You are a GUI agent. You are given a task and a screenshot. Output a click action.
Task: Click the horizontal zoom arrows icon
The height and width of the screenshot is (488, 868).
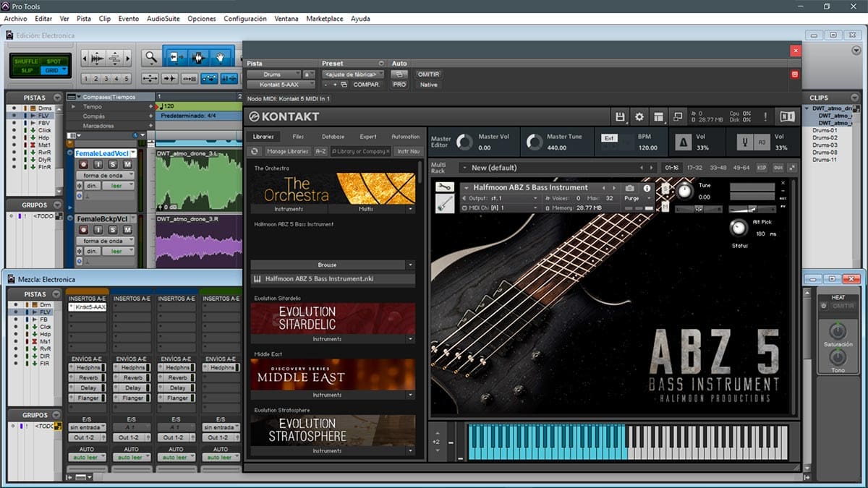pyautogui.click(x=150, y=78)
